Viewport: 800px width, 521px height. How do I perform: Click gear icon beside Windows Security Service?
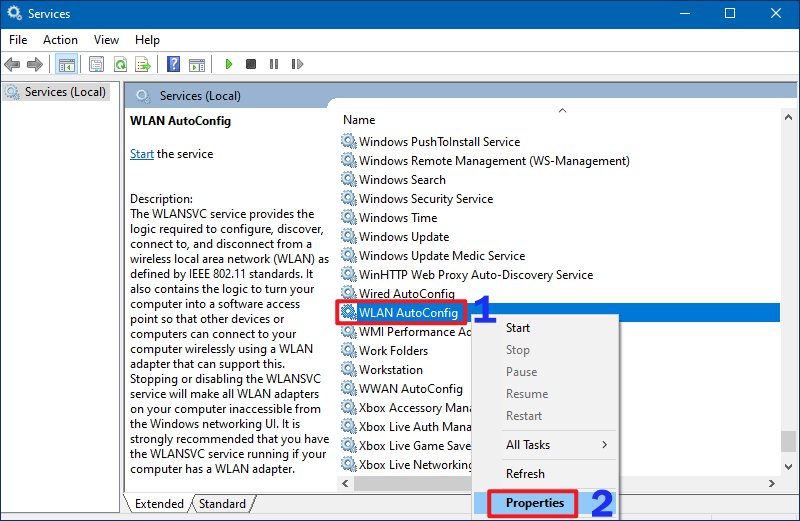point(349,199)
